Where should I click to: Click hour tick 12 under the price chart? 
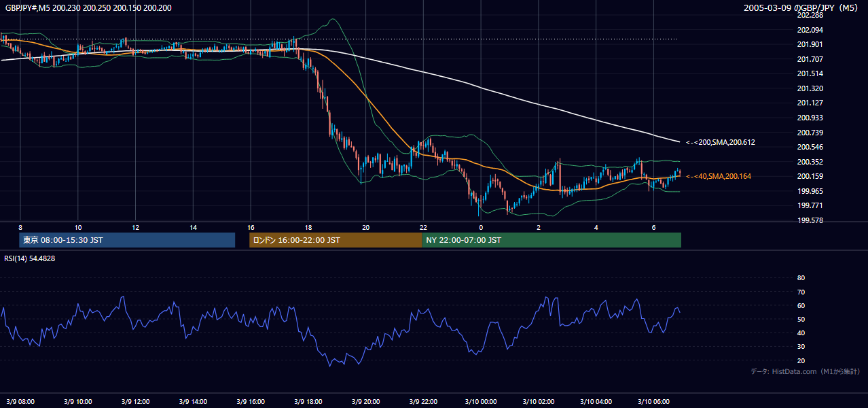pos(136,227)
